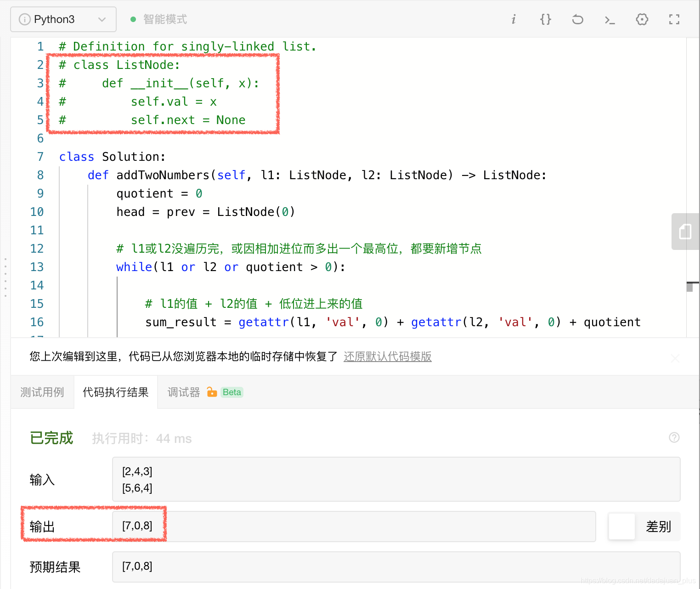Check the checkbox next to 差别
Image resolution: width=700 pixels, height=589 pixels.
(621, 527)
